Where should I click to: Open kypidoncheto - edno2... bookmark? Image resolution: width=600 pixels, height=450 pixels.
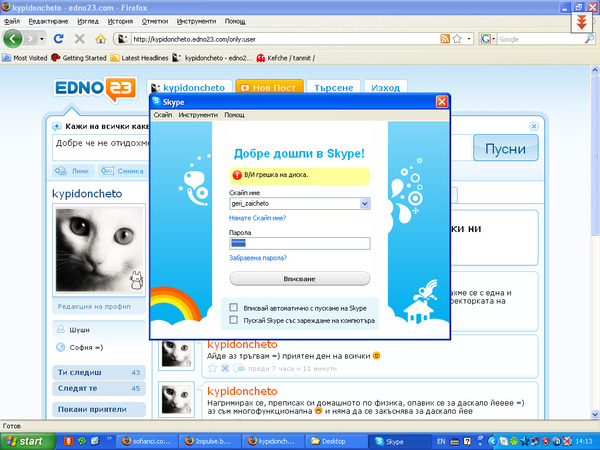[x=212, y=58]
